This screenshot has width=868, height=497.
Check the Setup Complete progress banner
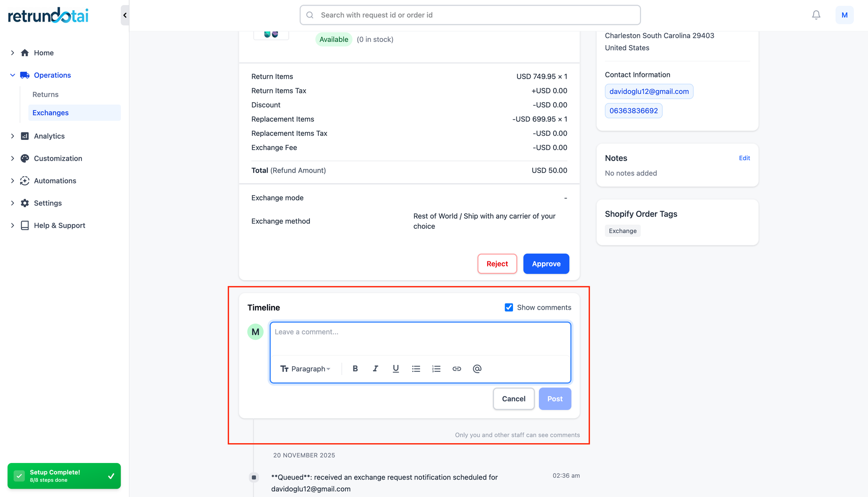pos(64,476)
